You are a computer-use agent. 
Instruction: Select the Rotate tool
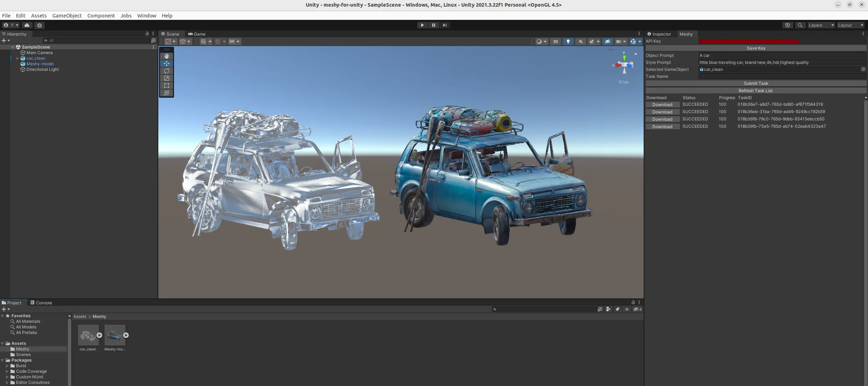pyautogui.click(x=167, y=71)
